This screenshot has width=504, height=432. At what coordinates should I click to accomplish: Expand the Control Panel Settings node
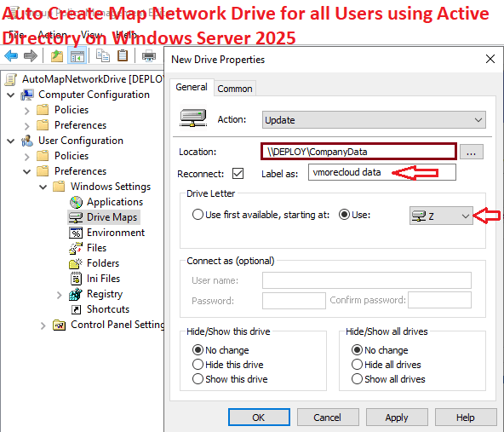click(x=43, y=325)
